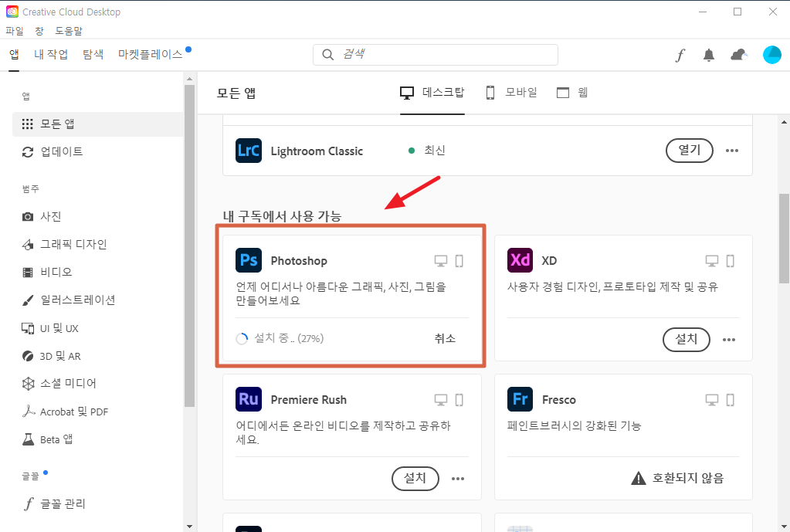Image resolution: width=790 pixels, height=532 pixels.
Task: Open the Beta 앱 category
Action: coord(48,439)
